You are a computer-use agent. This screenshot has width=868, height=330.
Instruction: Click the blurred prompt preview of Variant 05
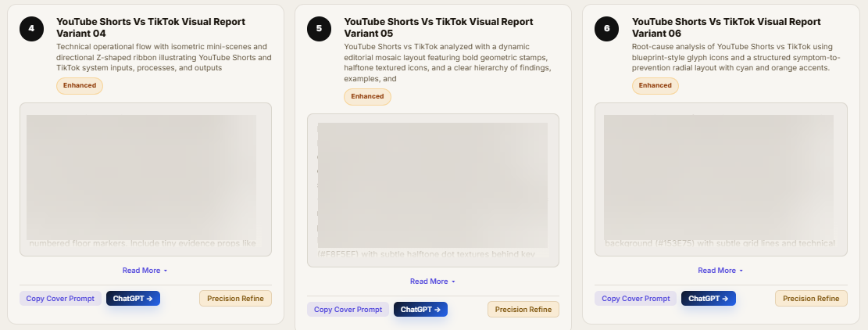pos(433,191)
